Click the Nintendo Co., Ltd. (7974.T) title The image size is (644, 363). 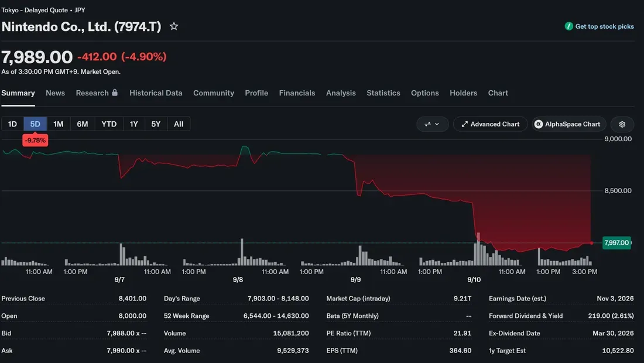[81, 27]
